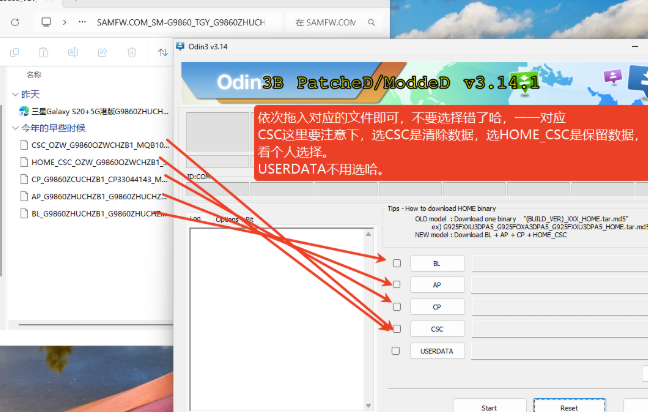
Task: Select the 三星Galaxy S20+ 5G港版 file
Action: point(94,111)
